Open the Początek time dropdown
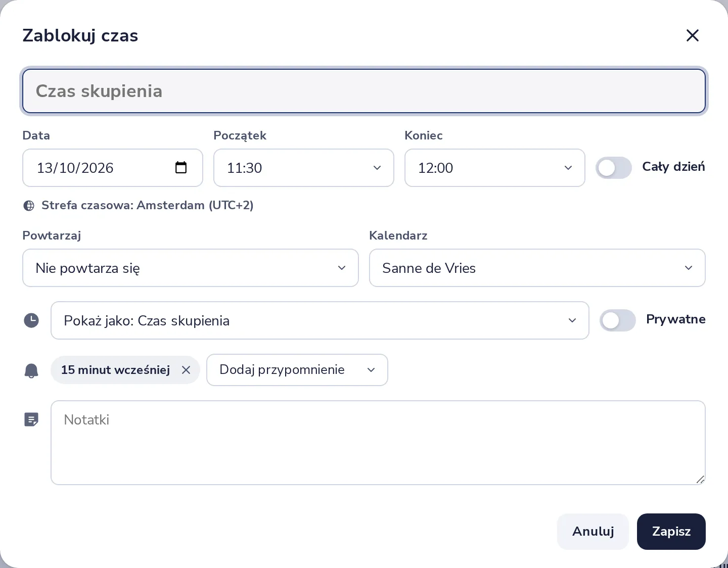 pyautogui.click(x=304, y=168)
